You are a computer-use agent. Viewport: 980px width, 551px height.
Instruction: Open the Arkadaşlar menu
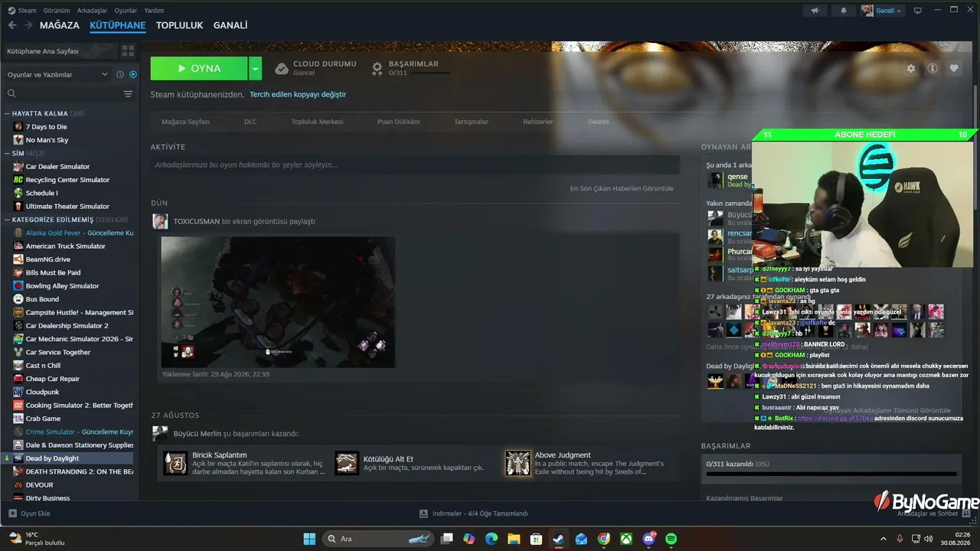(x=93, y=11)
